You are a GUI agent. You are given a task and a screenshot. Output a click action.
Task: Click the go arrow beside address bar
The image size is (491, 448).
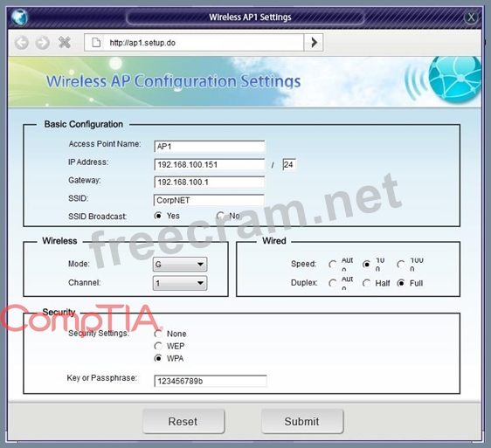(314, 42)
